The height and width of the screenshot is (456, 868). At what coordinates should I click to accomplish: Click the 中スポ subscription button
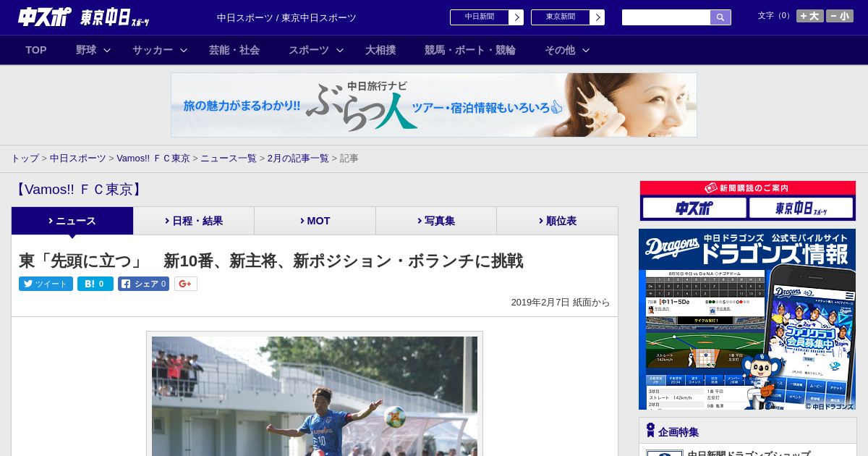694,208
